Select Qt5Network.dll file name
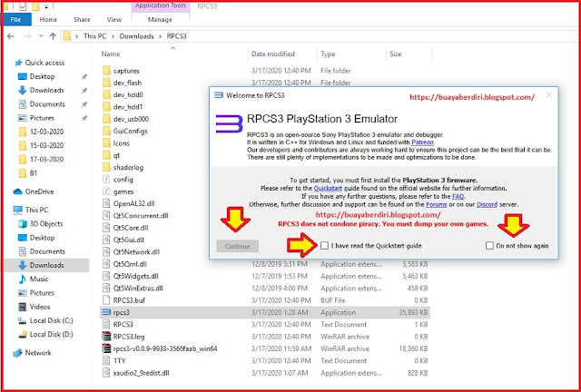The height and width of the screenshot is (392, 581). coord(136,252)
